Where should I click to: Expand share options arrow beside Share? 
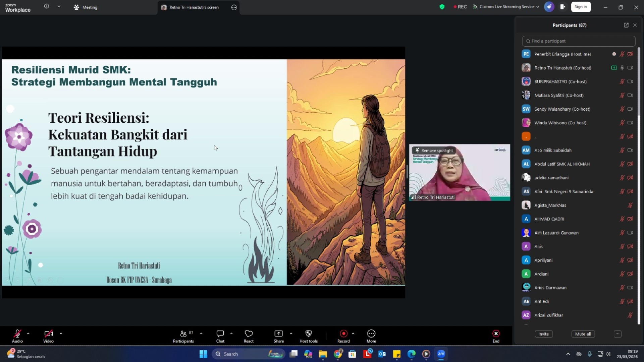click(291, 334)
